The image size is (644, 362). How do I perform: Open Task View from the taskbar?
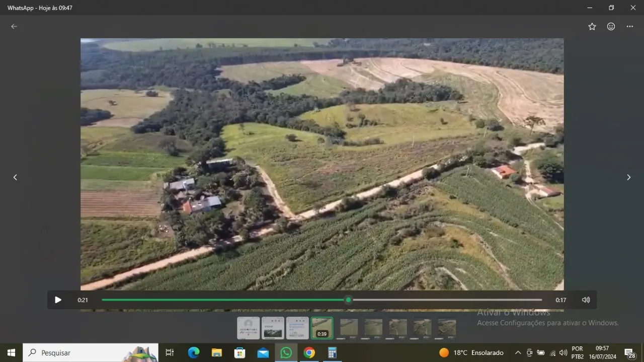tap(170, 353)
